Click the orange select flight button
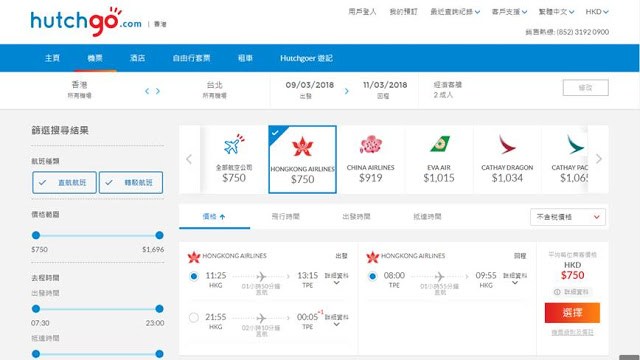The width and height of the screenshot is (640, 360). [572, 313]
